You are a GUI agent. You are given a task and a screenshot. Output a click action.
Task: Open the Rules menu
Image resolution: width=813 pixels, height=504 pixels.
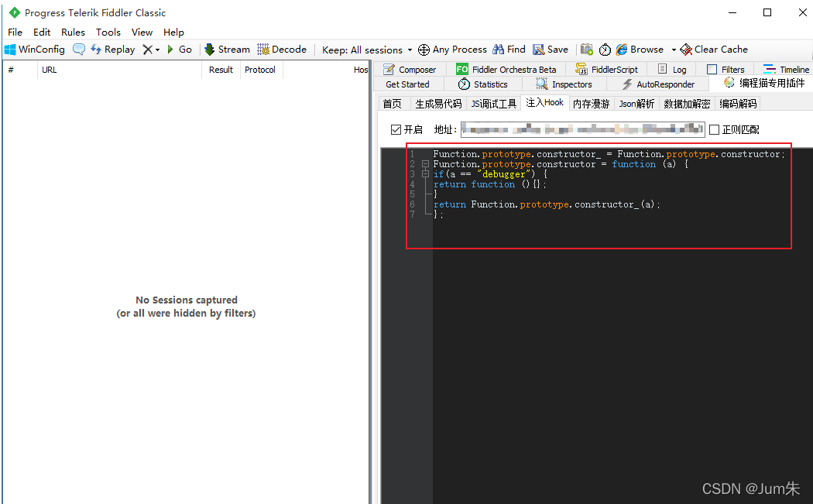pyautogui.click(x=73, y=32)
